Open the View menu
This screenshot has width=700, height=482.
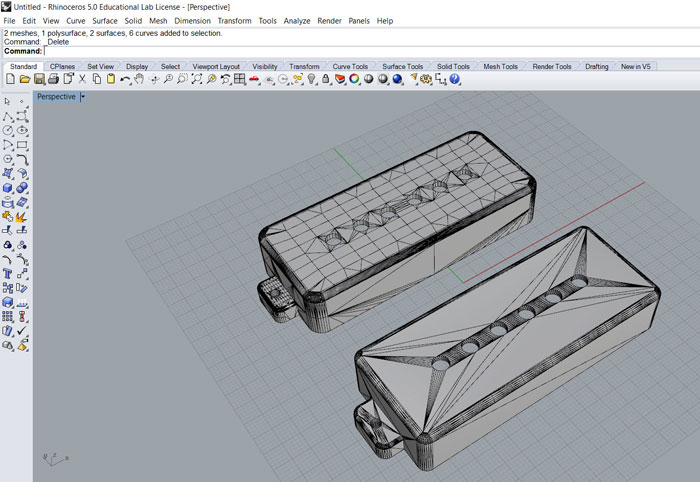(51, 21)
